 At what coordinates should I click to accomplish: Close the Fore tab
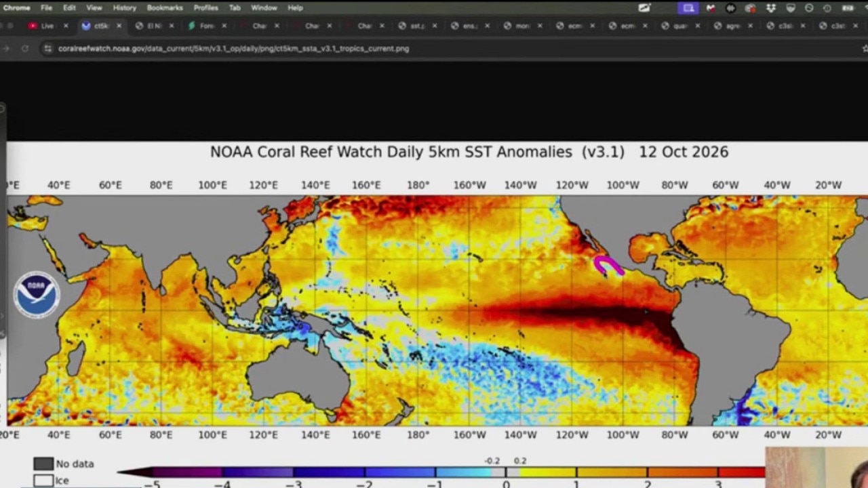[224, 26]
